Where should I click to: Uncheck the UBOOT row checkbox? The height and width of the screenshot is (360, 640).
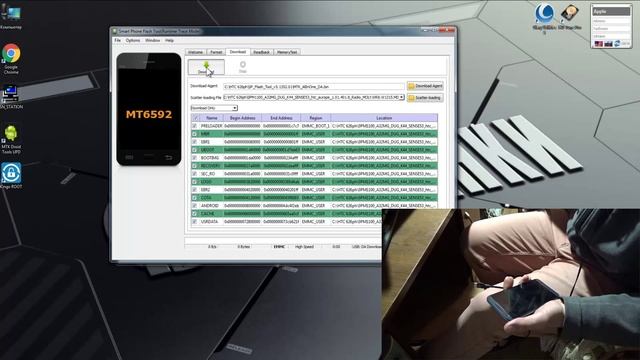click(195, 150)
